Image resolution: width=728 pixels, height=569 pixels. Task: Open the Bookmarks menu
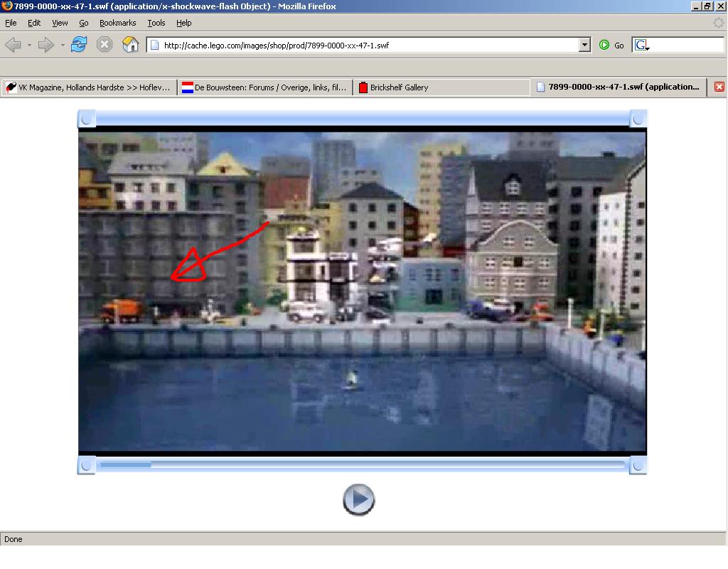click(117, 23)
